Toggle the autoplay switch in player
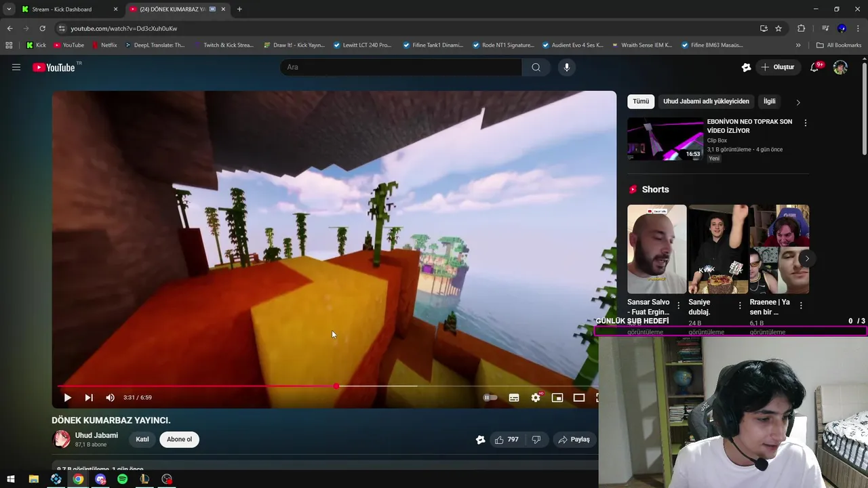 coord(490,398)
